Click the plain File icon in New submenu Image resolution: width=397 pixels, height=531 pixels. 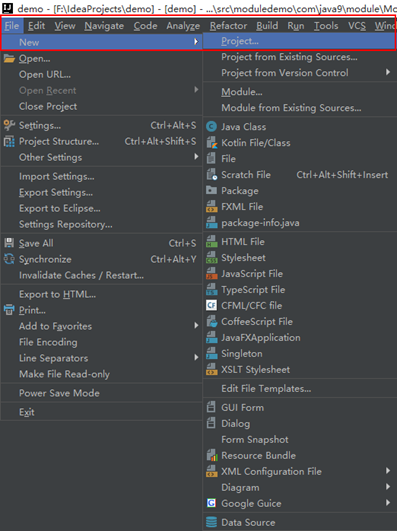click(211, 158)
